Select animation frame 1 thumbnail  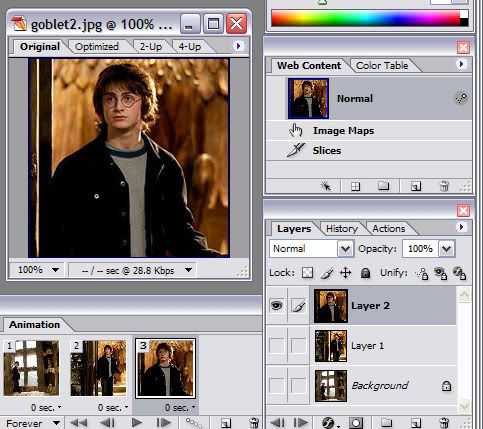pos(31,368)
